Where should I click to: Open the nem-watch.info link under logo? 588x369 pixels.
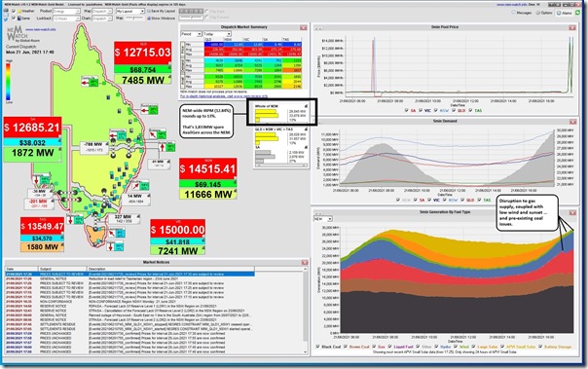pos(41,29)
